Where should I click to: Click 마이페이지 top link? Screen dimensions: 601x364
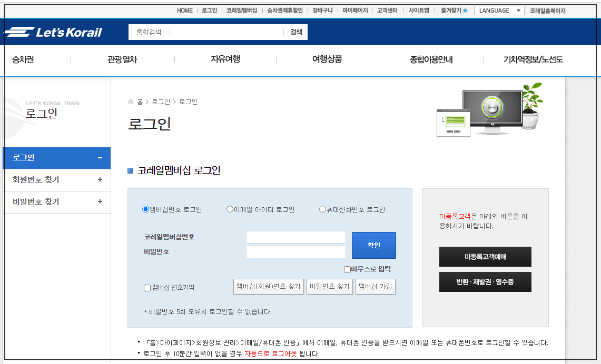pyautogui.click(x=355, y=11)
